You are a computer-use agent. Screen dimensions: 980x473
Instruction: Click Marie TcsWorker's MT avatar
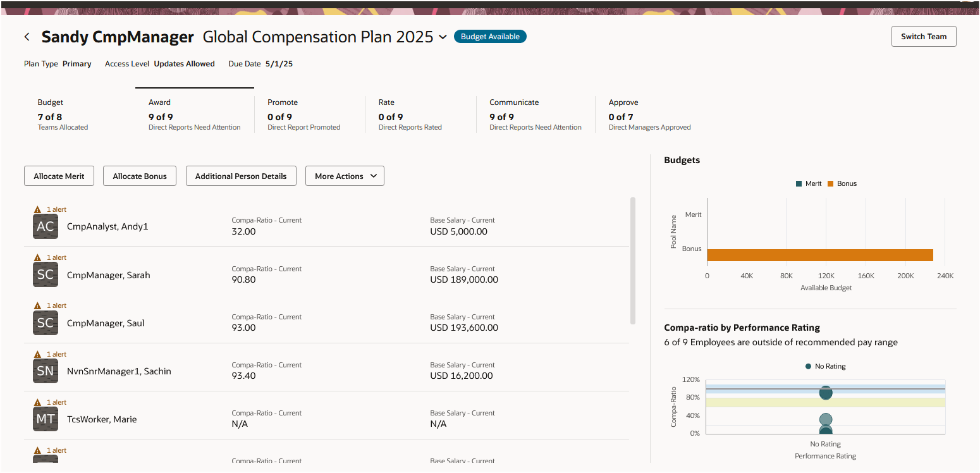46,419
